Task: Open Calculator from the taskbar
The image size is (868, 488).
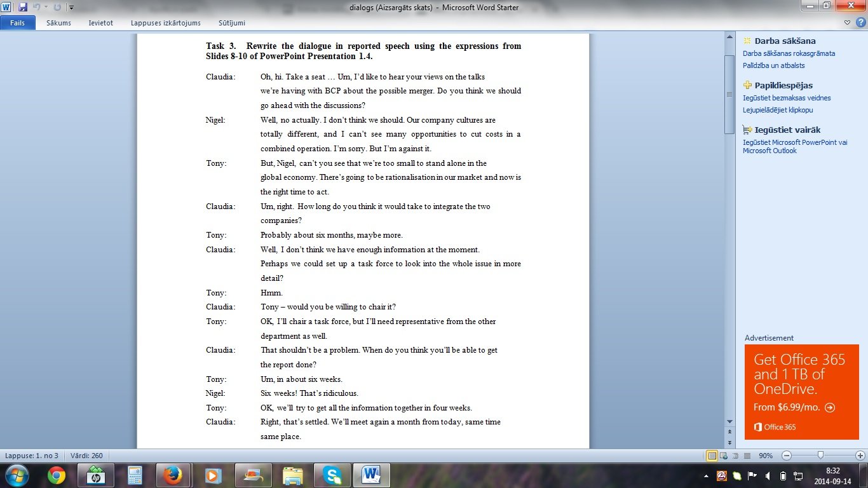Action: (x=134, y=475)
